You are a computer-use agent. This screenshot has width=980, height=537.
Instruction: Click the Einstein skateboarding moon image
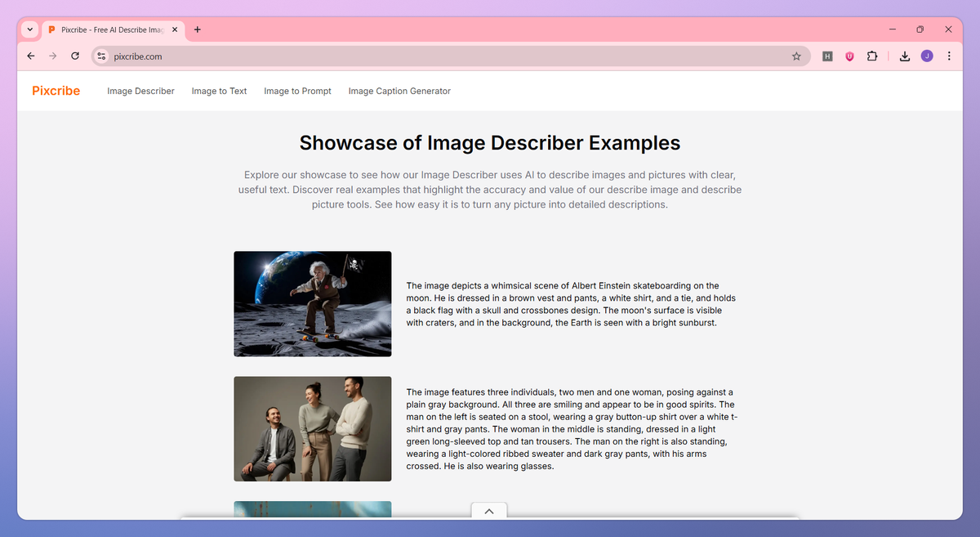(312, 303)
